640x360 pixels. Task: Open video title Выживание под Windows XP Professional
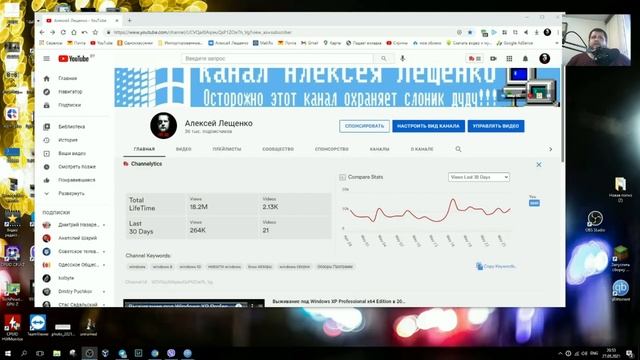pos(339,302)
